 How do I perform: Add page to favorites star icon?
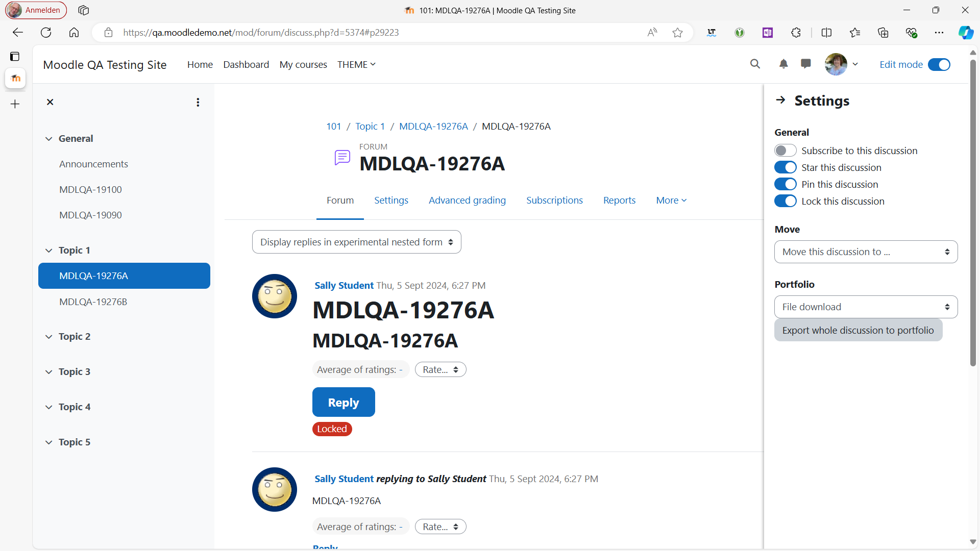tap(677, 33)
